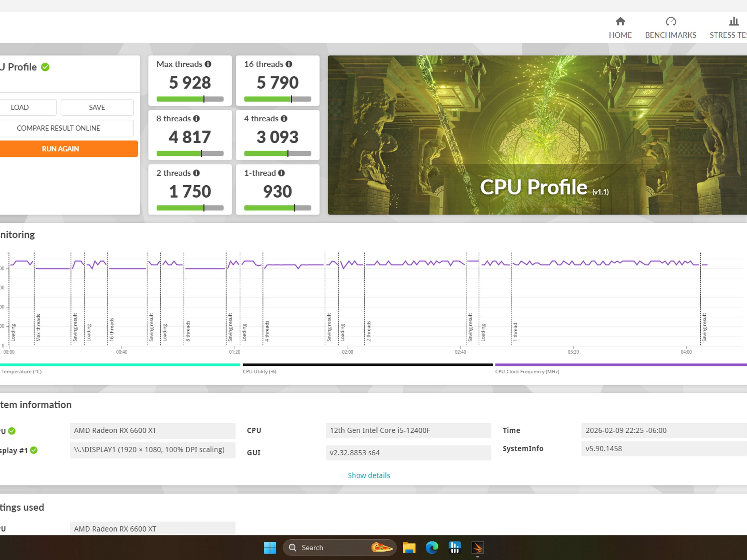Image resolution: width=747 pixels, height=560 pixels.
Task: Click the DISPLAY1 1920 × 1080 value
Action: 152,450
